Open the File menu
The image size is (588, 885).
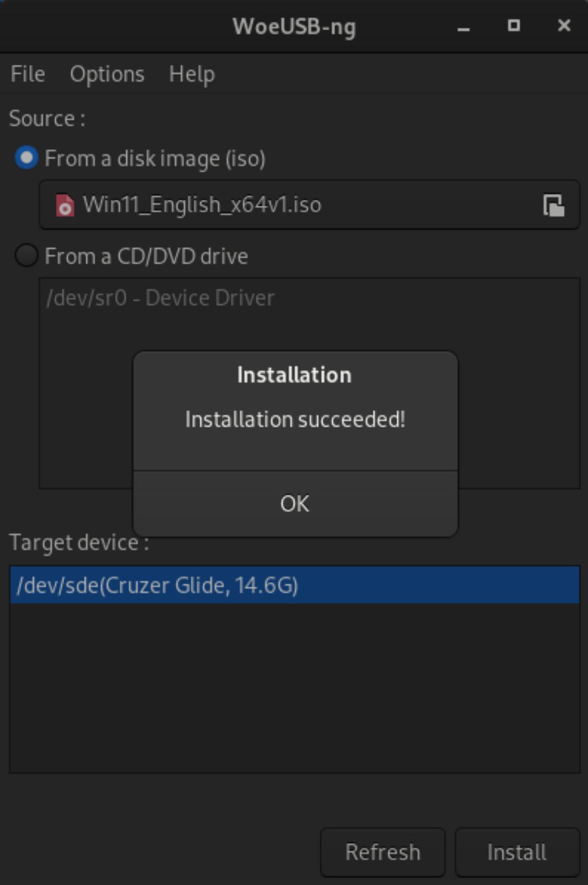[x=27, y=74]
